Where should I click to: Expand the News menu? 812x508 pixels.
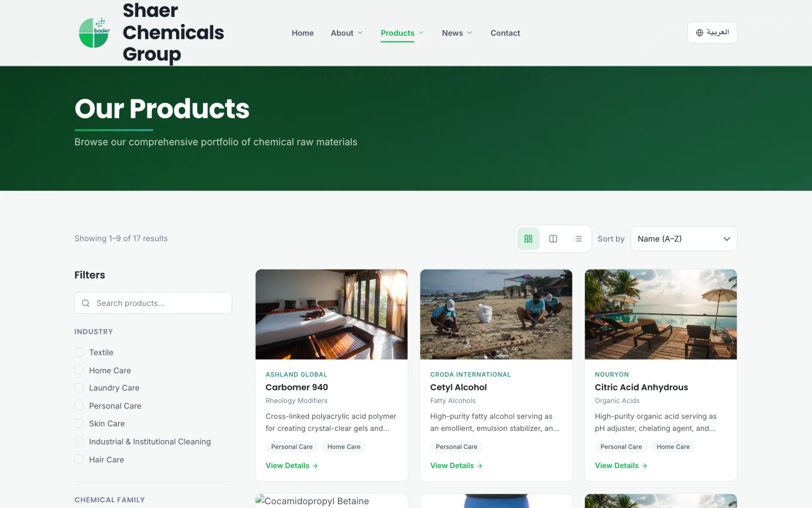[x=457, y=33]
